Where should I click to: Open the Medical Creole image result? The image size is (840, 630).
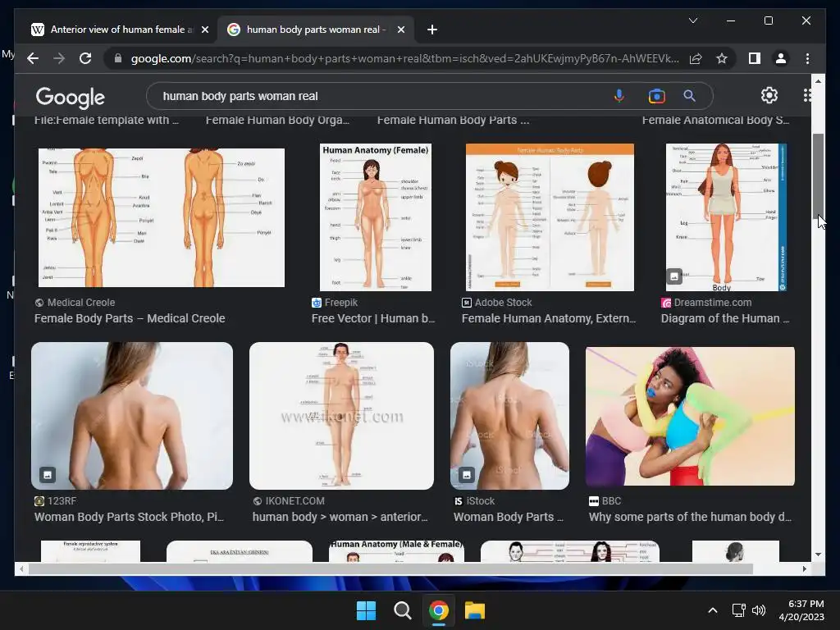click(162, 217)
